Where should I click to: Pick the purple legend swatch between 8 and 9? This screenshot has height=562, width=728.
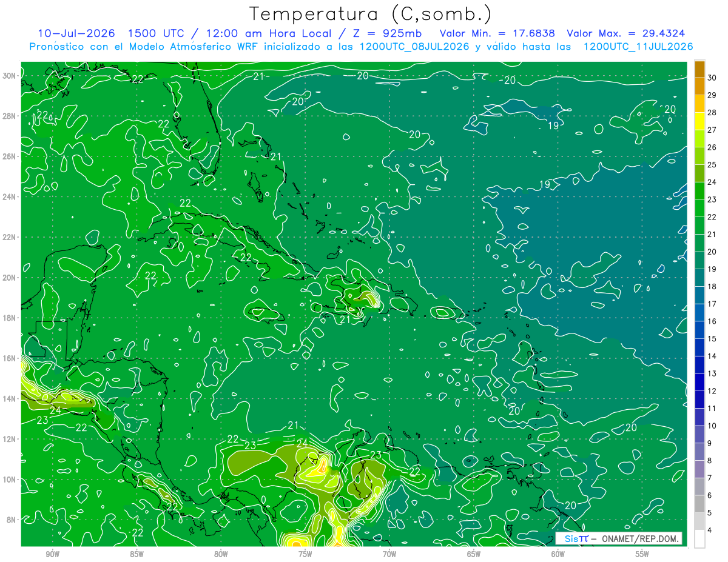(699, 452)
